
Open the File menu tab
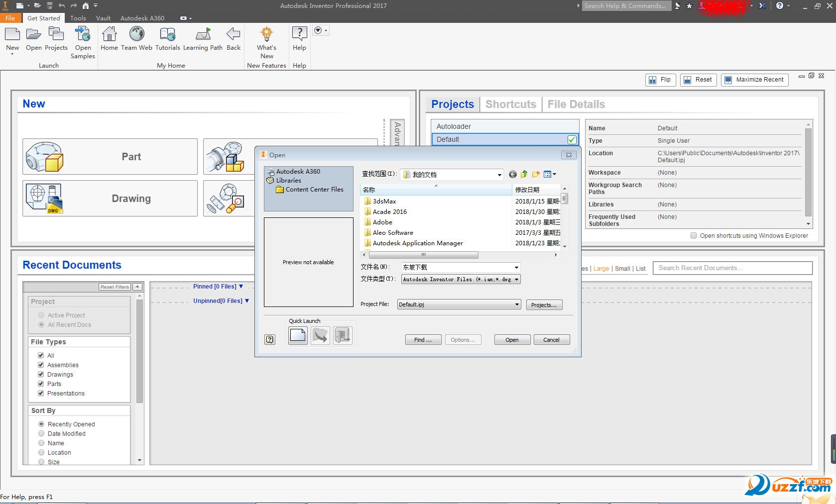coord(10,18)
